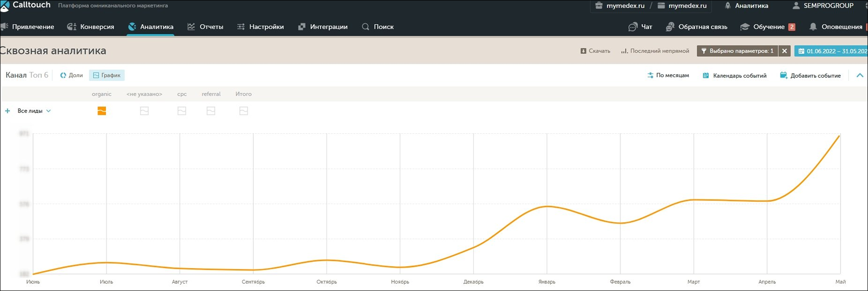The image size is (868, 291).
Task: Open the Поиск magnifier icon
Action: point(365,27)
